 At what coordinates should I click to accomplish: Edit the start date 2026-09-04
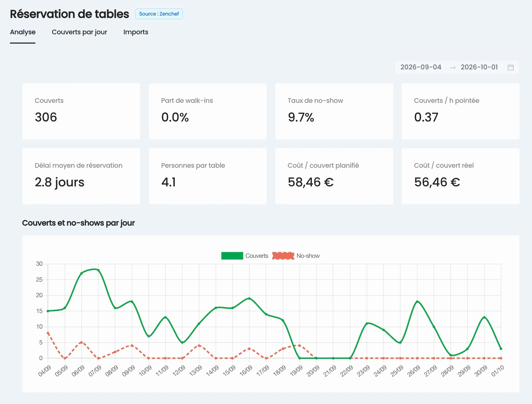421,67
